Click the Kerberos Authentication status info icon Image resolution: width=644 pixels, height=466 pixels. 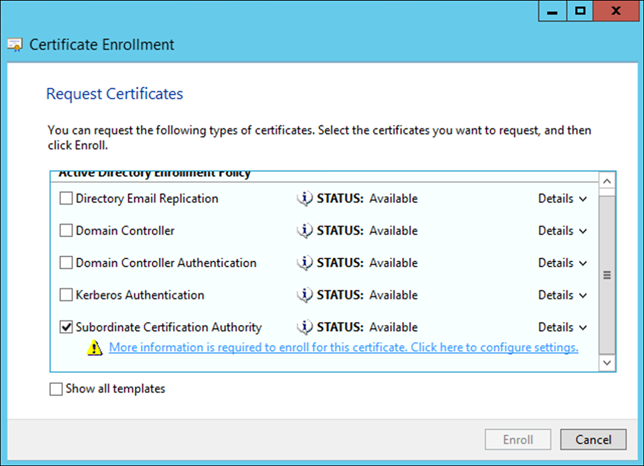305,295
